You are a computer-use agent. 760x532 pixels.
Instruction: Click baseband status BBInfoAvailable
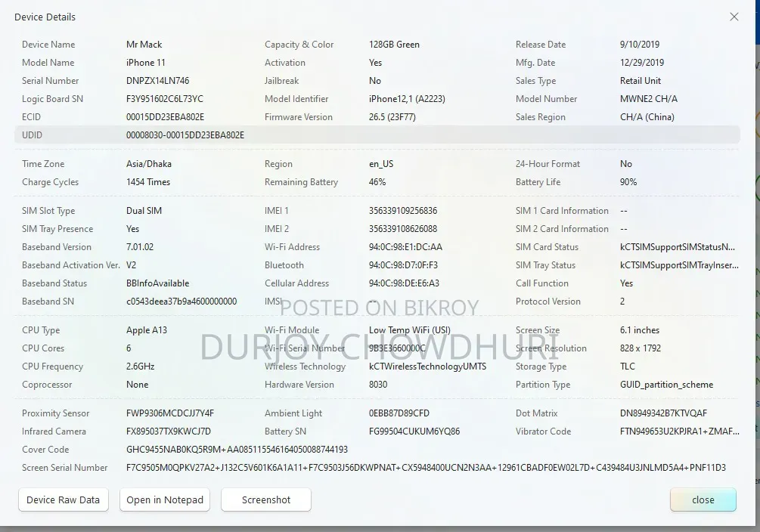(x=157, y=283)
